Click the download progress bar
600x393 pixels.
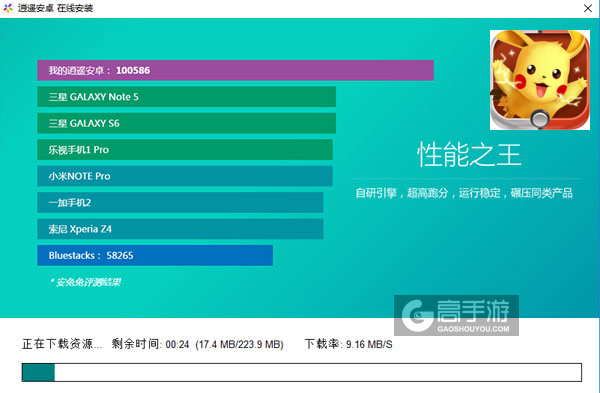pyautogui.click(x=302, y=372)
